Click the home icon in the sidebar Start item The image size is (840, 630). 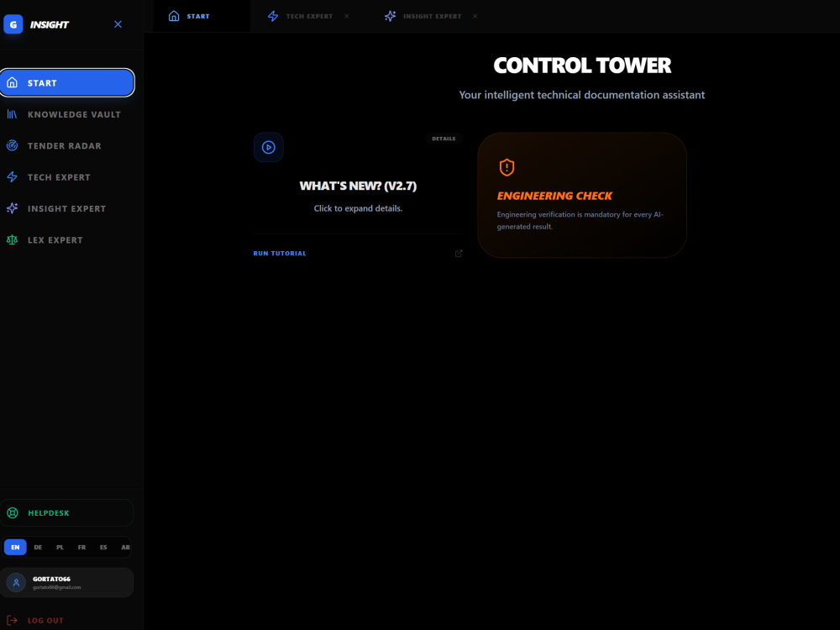coord(12,83)
